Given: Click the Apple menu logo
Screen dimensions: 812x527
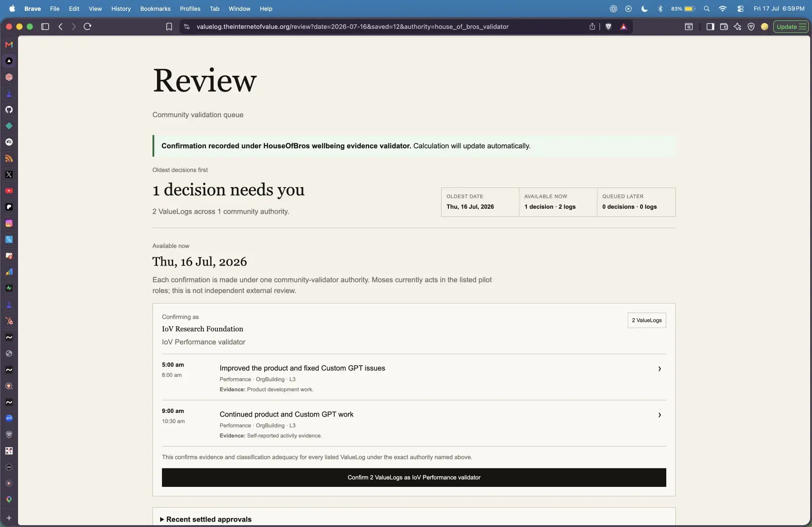Looking at the screenshot, I should coord(12,9).
